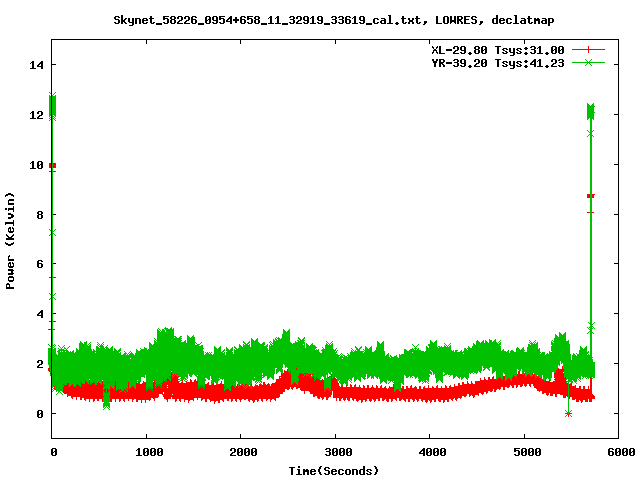Viewport: 640px width, 480px height.
Task: Select the XL-29.80 Tsys:31.00 legend label
Action: coord(498,50)
